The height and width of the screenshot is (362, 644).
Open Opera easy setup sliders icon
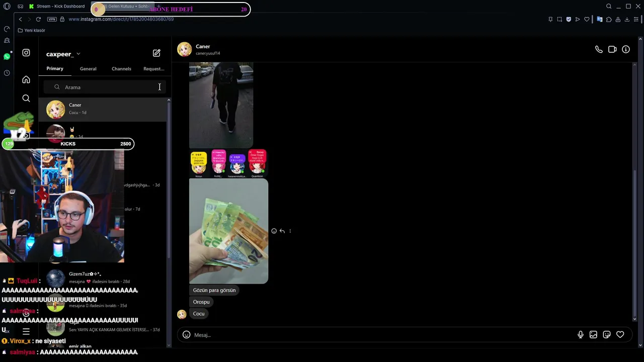click(636, 19)
